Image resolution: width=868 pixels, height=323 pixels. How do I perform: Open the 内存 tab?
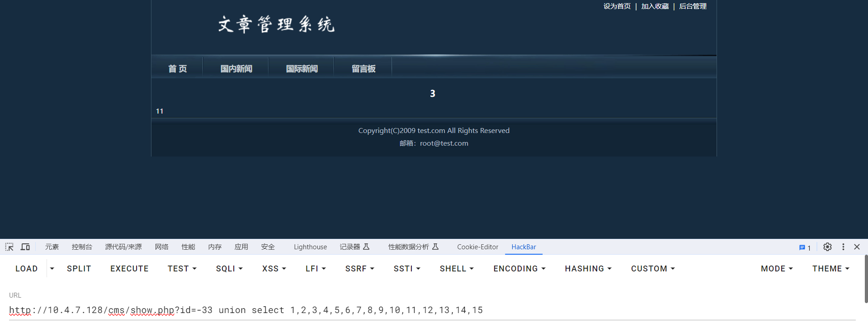(215, 247)
